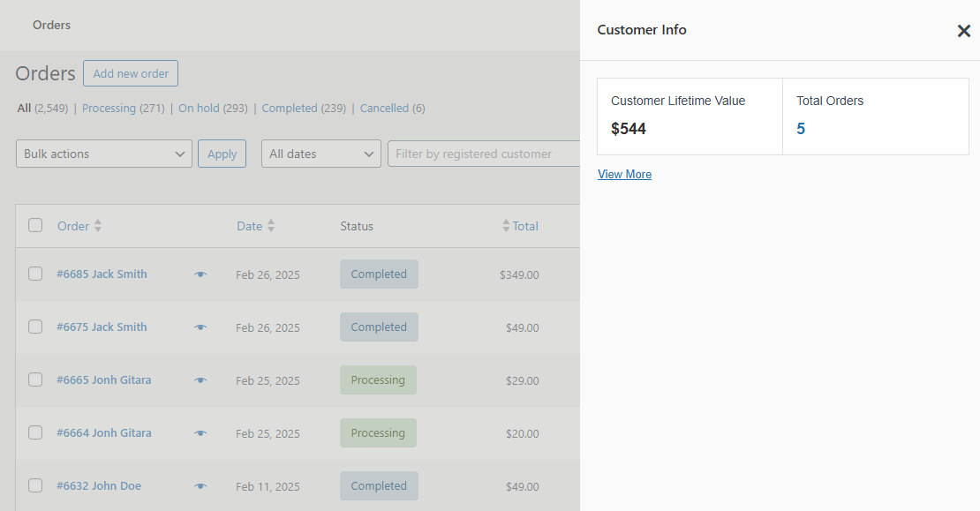Image resolution: width=980 pixels, height=511 pixels.
Task: Click the $349.00 total value
Action: [x=519, y=274]
